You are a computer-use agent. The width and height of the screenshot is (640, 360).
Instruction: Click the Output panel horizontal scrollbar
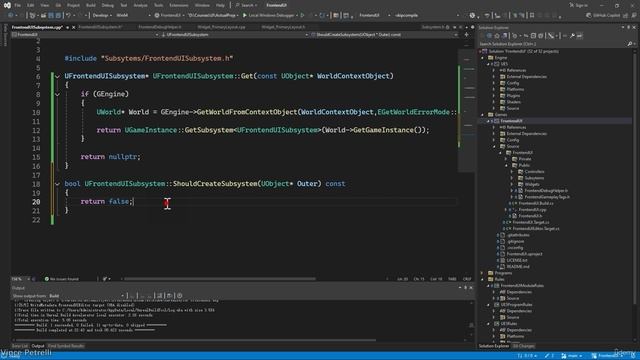195,340
